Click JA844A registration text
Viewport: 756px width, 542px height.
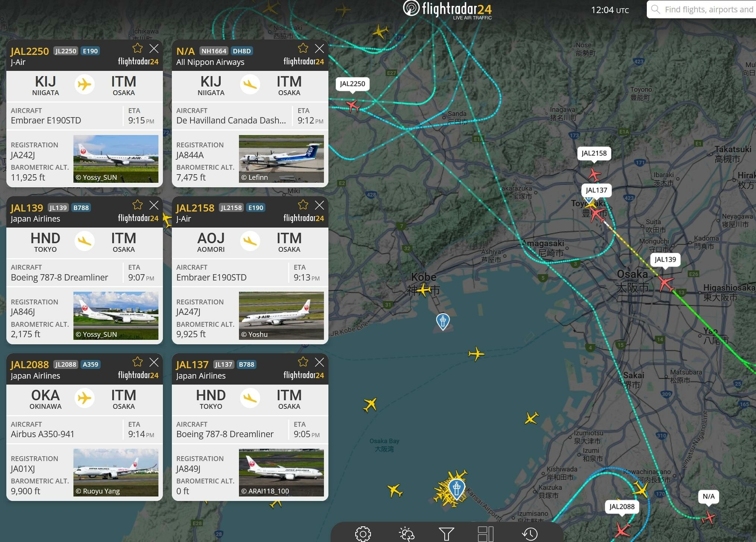pyautogui.click(x=190, y=155)
